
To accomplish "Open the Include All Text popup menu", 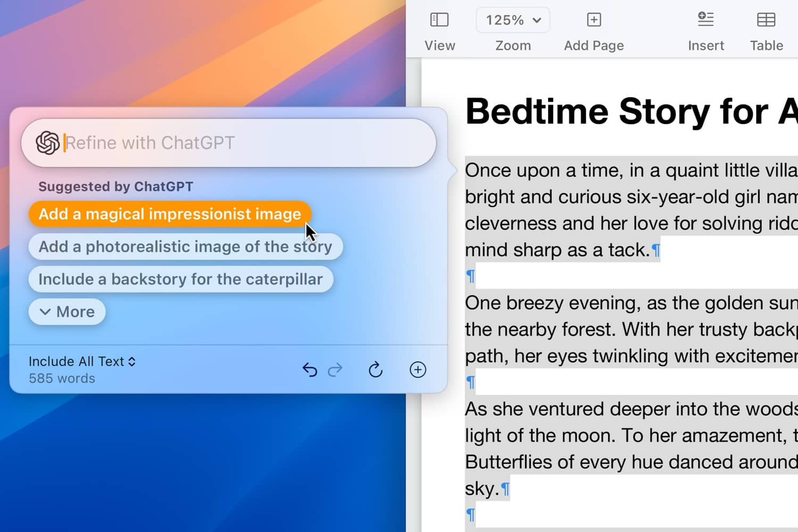I will click(82, 361).
